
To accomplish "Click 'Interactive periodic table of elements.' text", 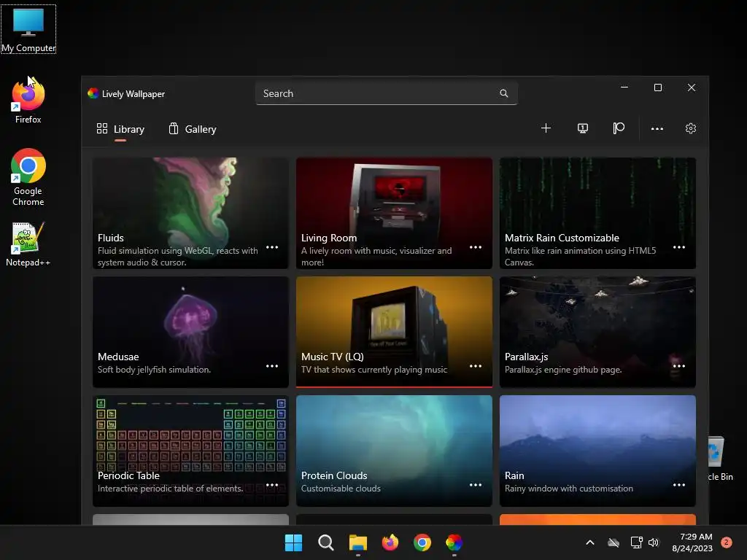I will tap(170, 489).
